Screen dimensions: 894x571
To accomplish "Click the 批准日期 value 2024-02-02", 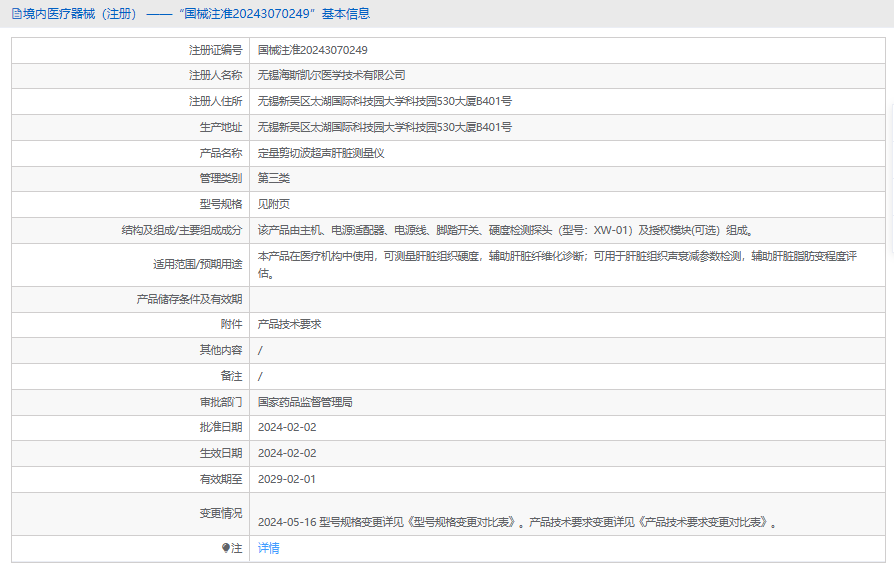I will 286,427.
